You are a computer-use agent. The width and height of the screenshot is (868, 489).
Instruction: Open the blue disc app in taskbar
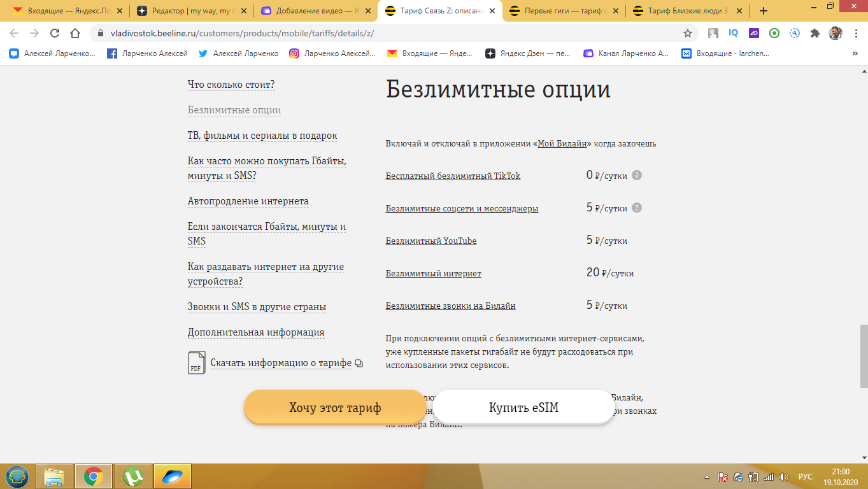[173, 476]
